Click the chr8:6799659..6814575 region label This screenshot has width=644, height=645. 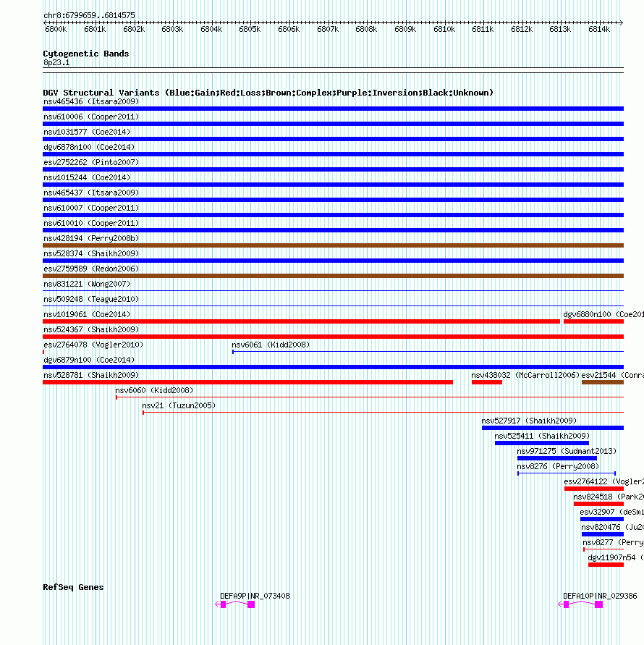(x=89, y=16)
